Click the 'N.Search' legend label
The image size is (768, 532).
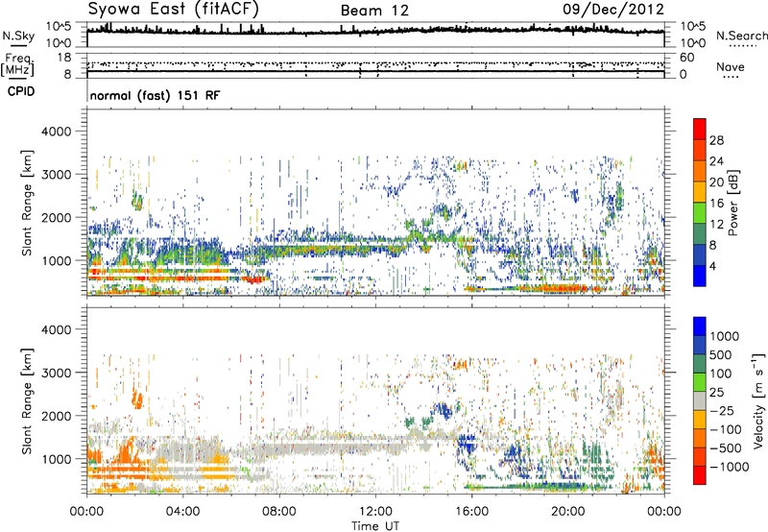742,36
